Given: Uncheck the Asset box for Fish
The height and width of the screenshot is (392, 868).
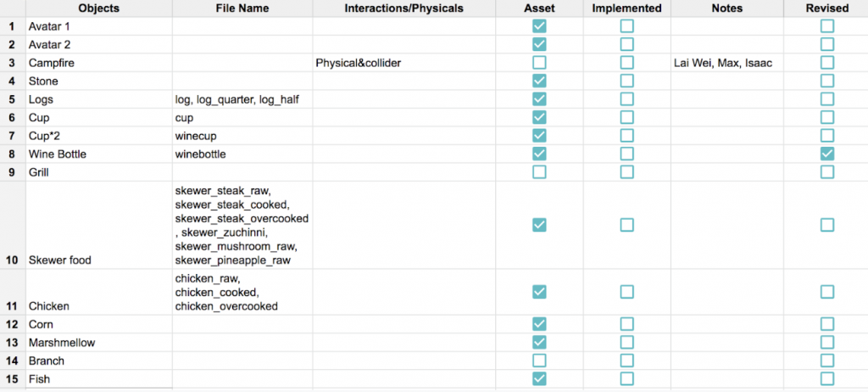Looking at the screenshot, I should [x=538, y=378].
